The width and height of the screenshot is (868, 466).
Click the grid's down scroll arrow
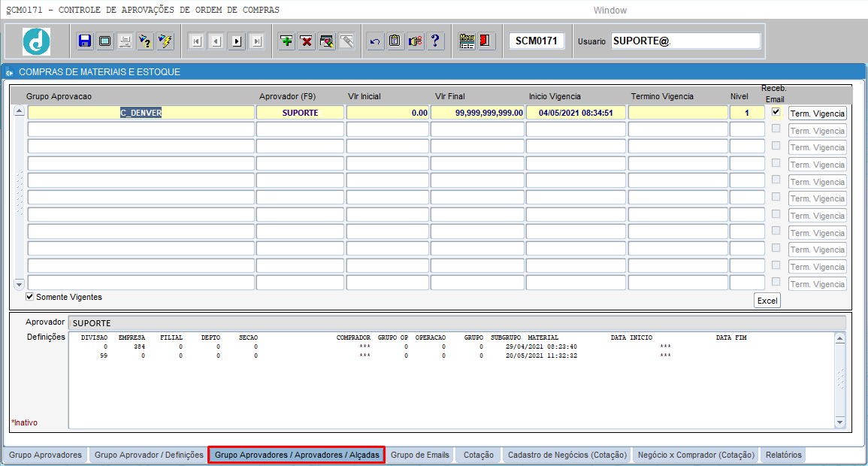(19, 284)
